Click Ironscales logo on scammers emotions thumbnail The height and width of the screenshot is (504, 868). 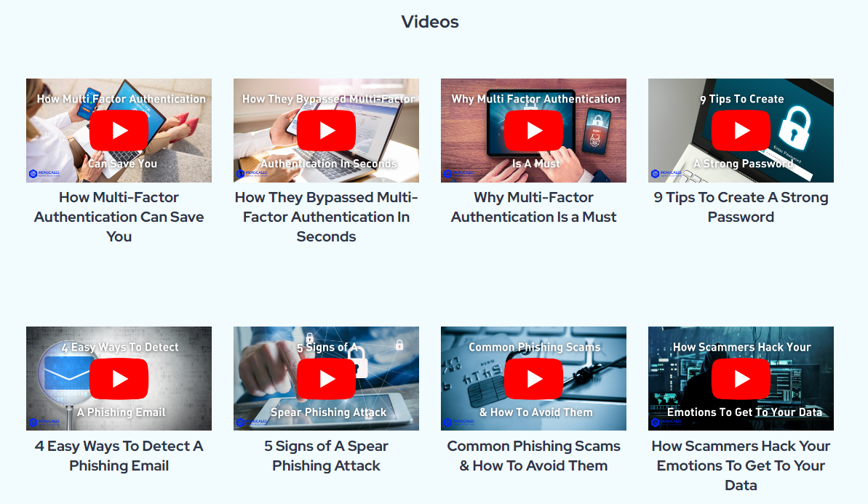[666, 422]
